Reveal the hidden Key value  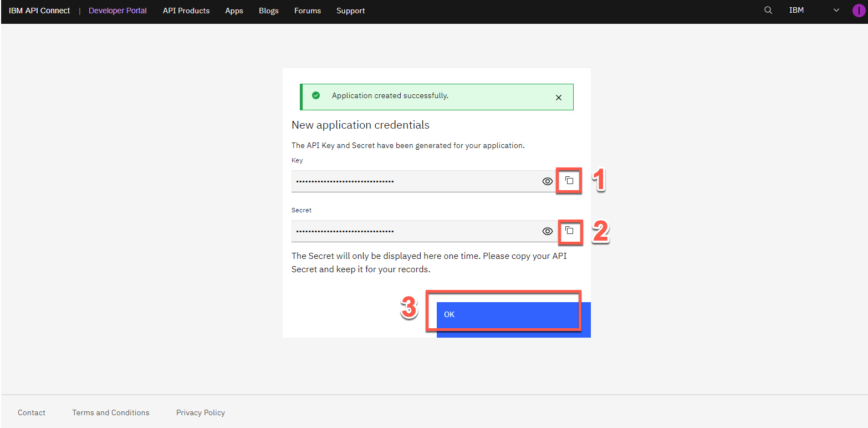548,181
